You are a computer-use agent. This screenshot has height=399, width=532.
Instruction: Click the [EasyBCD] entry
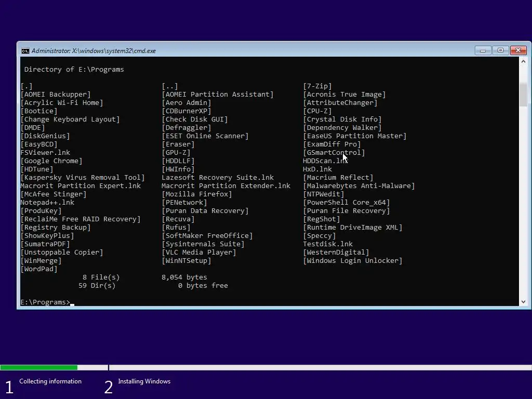point(39,144)
